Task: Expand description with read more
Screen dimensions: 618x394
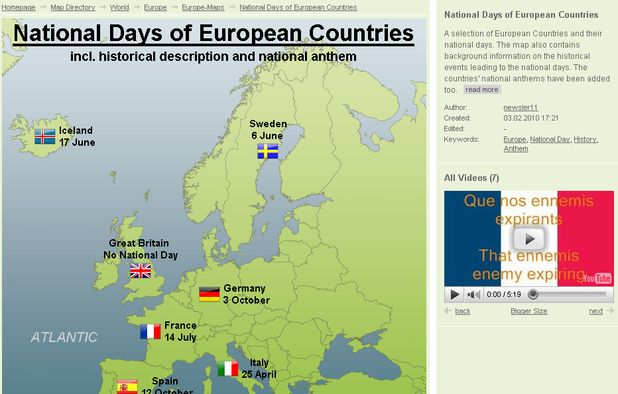Action: [x=482, y=90]
